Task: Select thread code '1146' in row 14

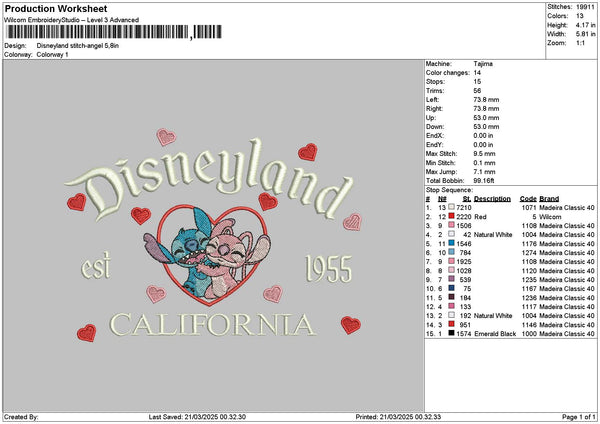Action: pos(529,325)
